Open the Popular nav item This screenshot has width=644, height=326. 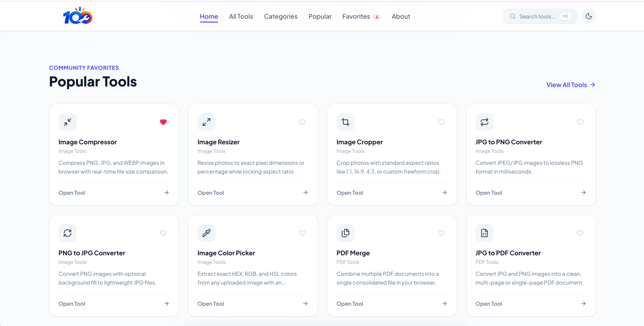pyautogui.click(x=320, y=16)
